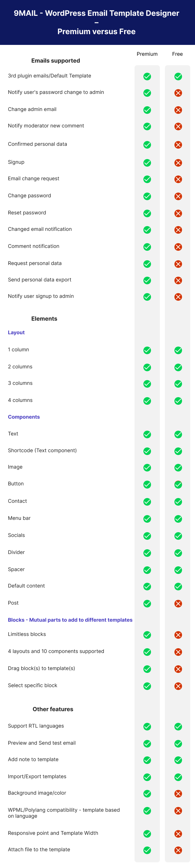Screen dimensions: 195x868
Task: Click the Components subsection heading
Action: pyautogui.click(x=24, y=417)
